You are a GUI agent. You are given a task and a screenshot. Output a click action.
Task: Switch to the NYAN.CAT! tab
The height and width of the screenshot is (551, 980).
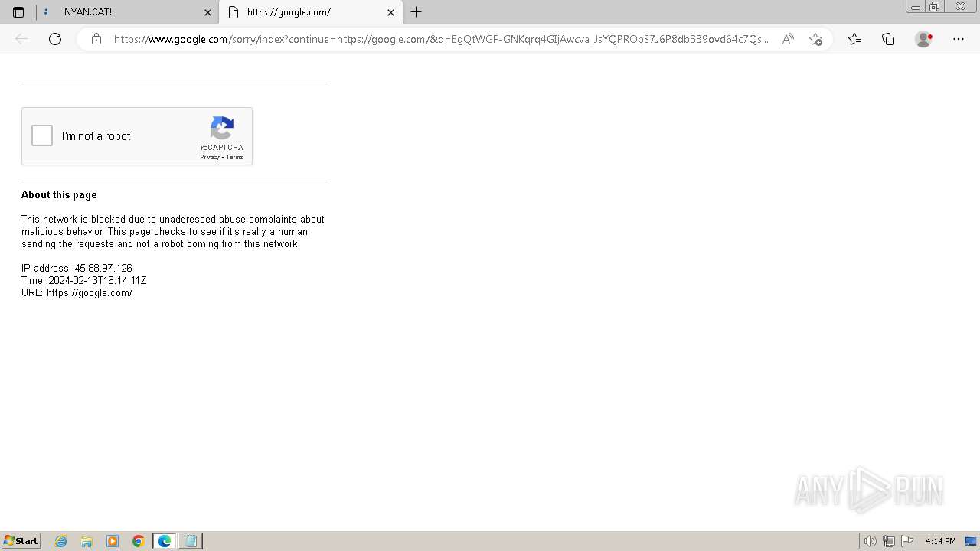[x=127, y=12]
